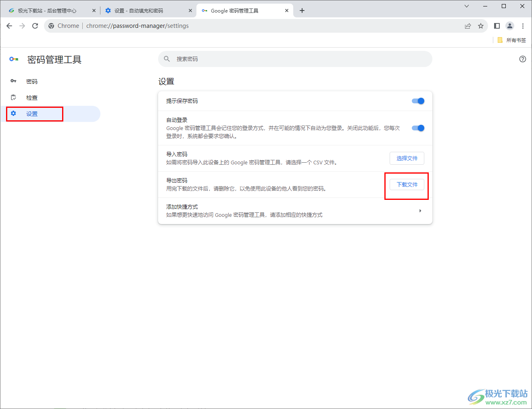Focus the 搜索密码 search field
The height and width of the screenshot is (409, 532).
(295, 59)
